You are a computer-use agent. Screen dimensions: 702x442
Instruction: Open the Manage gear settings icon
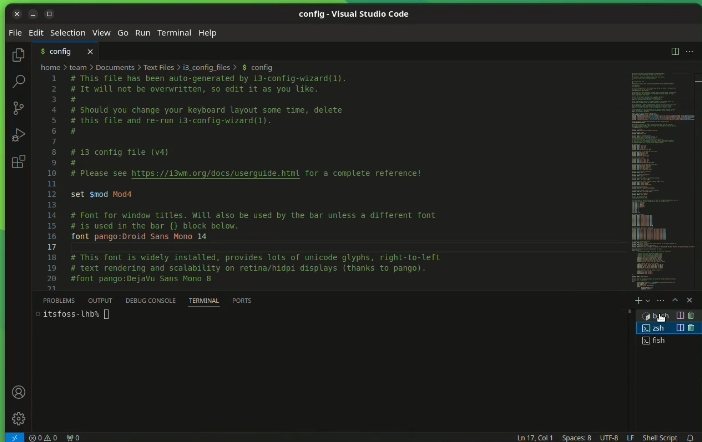[18, 419]
